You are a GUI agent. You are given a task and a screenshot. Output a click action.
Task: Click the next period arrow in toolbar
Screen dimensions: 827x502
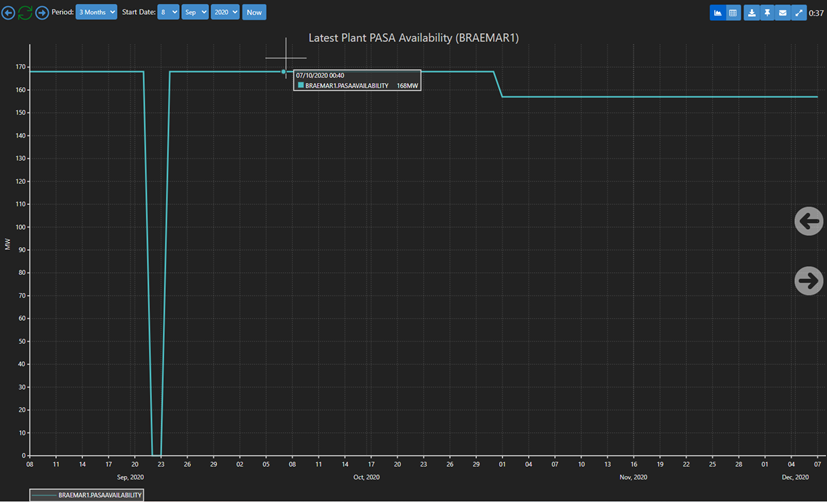41,12
